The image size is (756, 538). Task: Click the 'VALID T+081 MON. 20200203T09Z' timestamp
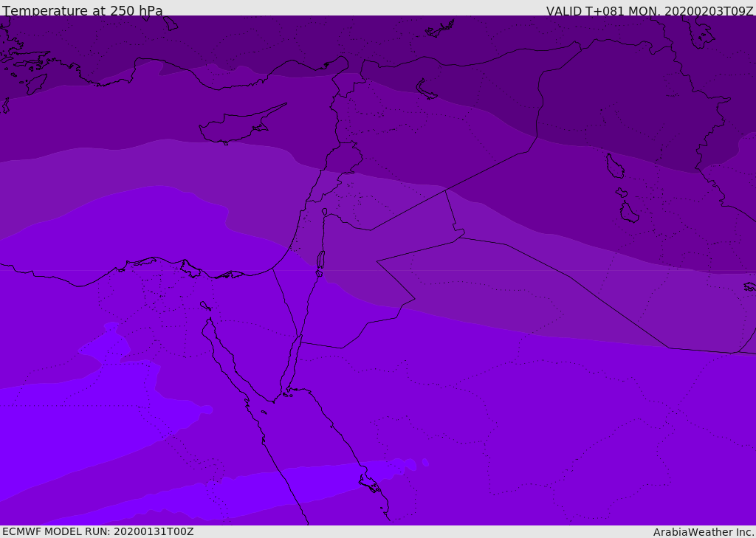(x=650, y=10)
